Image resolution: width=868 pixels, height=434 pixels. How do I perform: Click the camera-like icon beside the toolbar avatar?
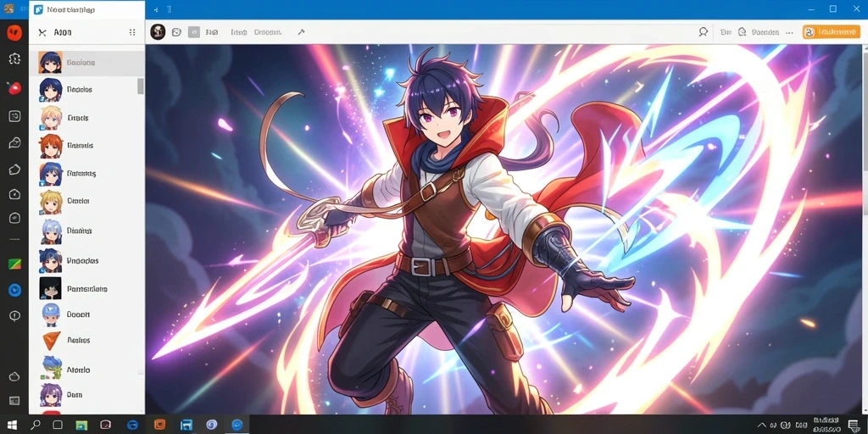coord(176,32)
